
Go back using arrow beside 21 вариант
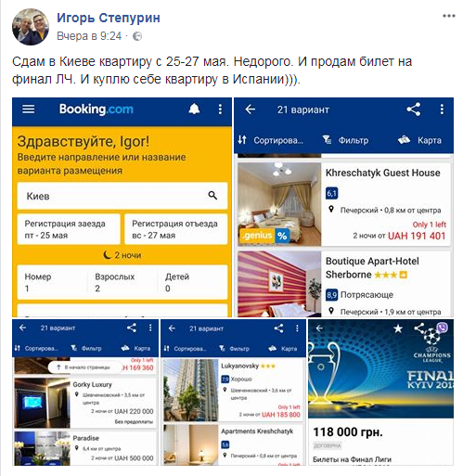(x=250, y=109)
